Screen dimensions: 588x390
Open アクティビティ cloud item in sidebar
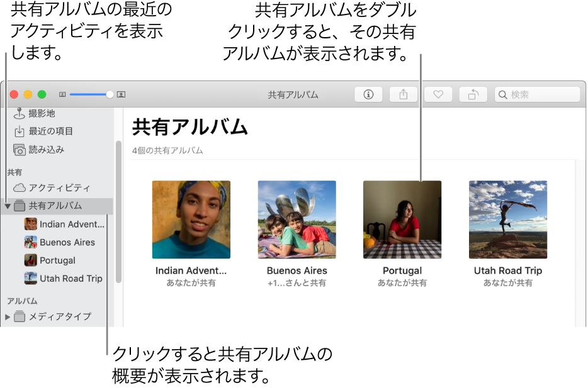point(59,187)
